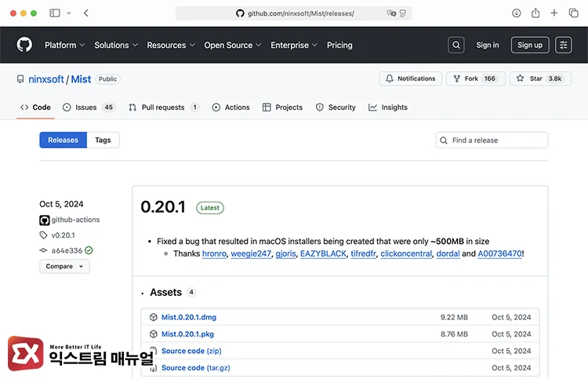The width and height of the screenshot is (588, 379).
Task: Open the 0.20.1 release title
Action: (163, 206)
